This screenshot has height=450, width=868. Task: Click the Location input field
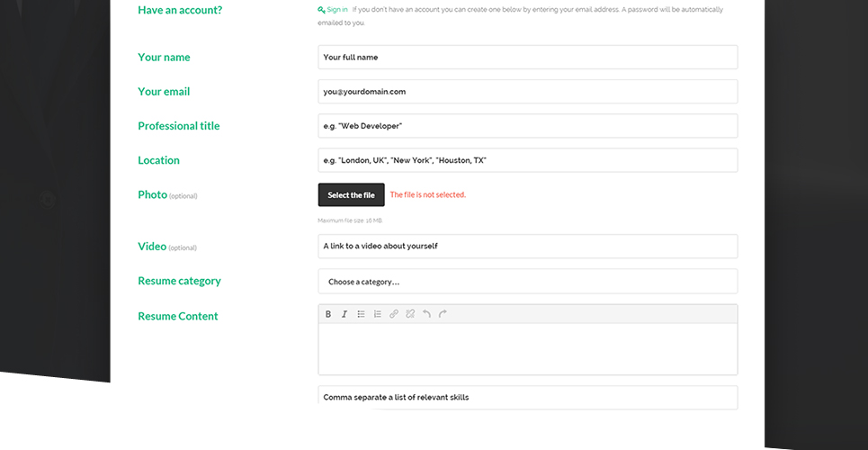(x=528, y=160)
